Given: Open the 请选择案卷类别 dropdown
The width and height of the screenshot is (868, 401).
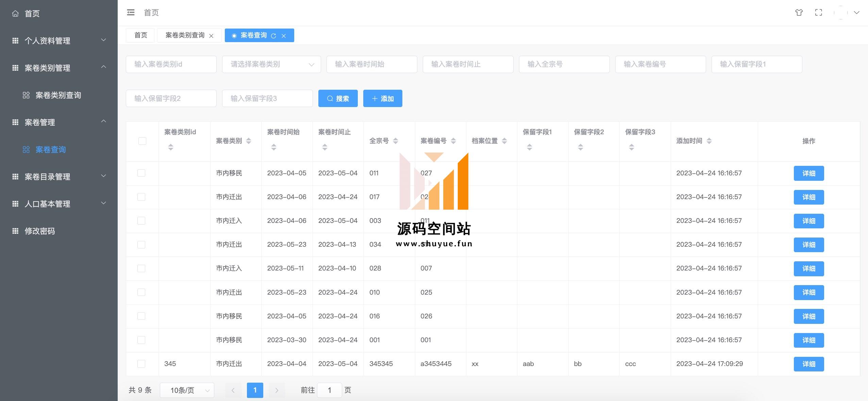Looking at the screenshot, I should pyautogui.click(x=271, y=64).
